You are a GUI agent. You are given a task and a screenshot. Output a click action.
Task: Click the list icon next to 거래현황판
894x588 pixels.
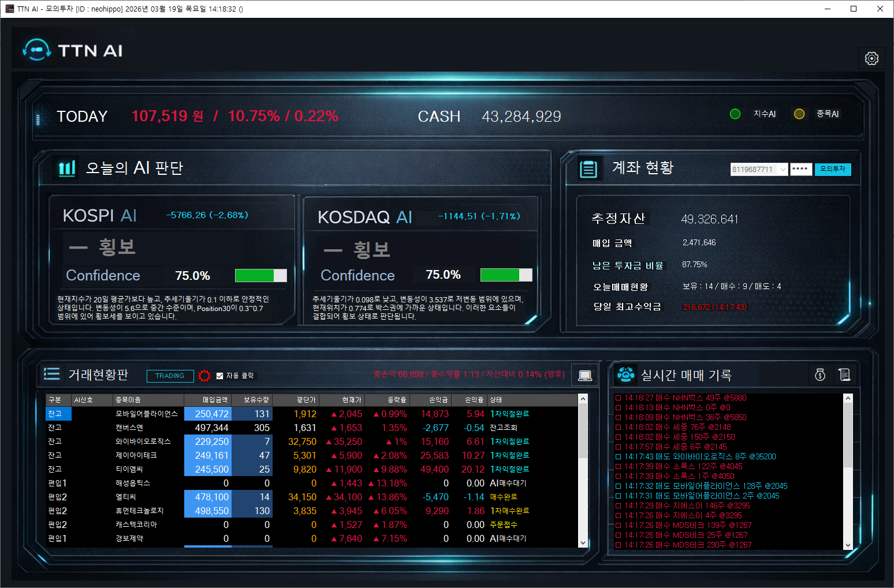52,374
